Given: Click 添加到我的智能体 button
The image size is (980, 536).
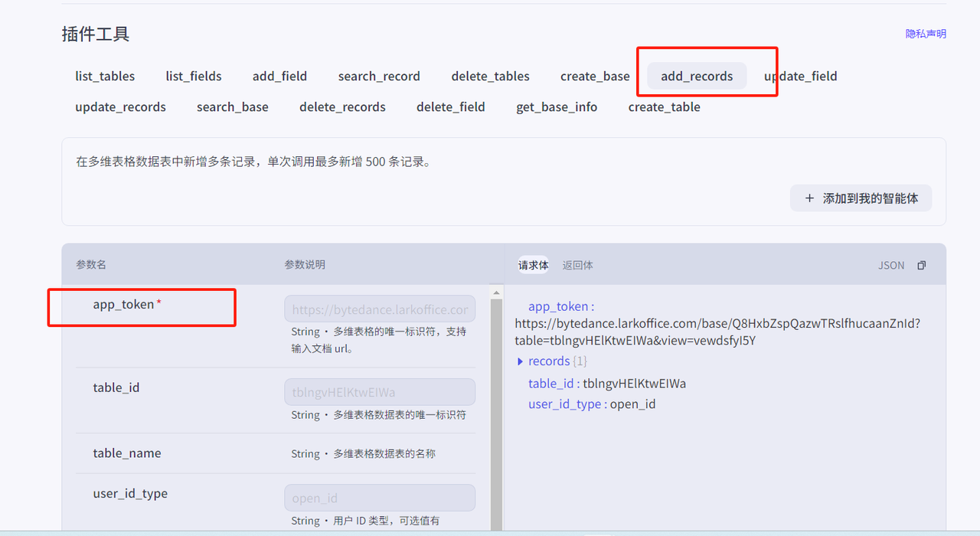Looking at the screenshot, I should pos(861,198).
